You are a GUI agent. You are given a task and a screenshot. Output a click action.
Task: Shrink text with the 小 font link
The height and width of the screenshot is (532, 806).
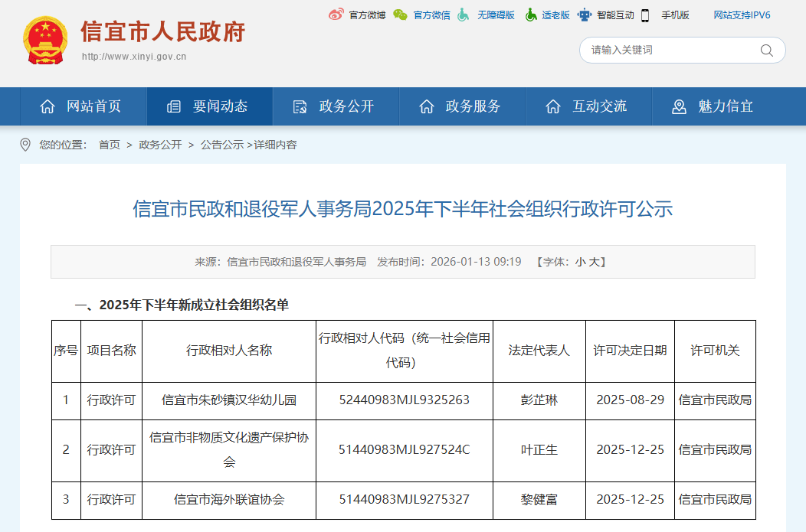[x=580, y=261]
